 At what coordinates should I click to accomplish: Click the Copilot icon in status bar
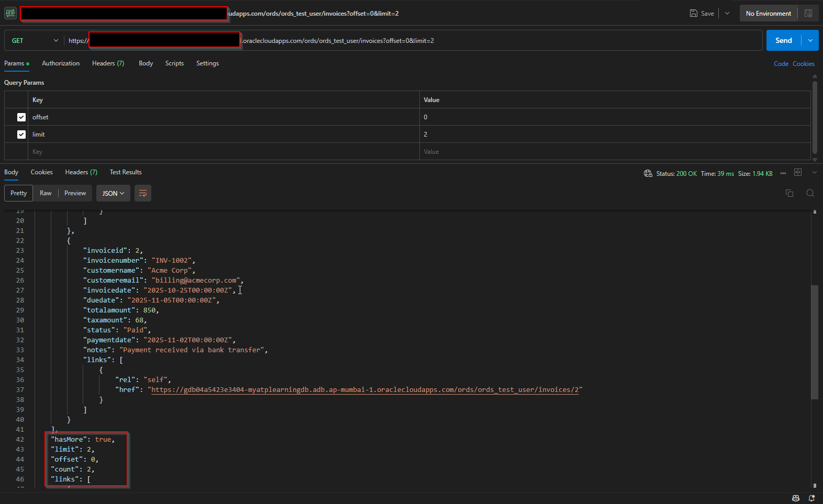[x=796, y=498]
